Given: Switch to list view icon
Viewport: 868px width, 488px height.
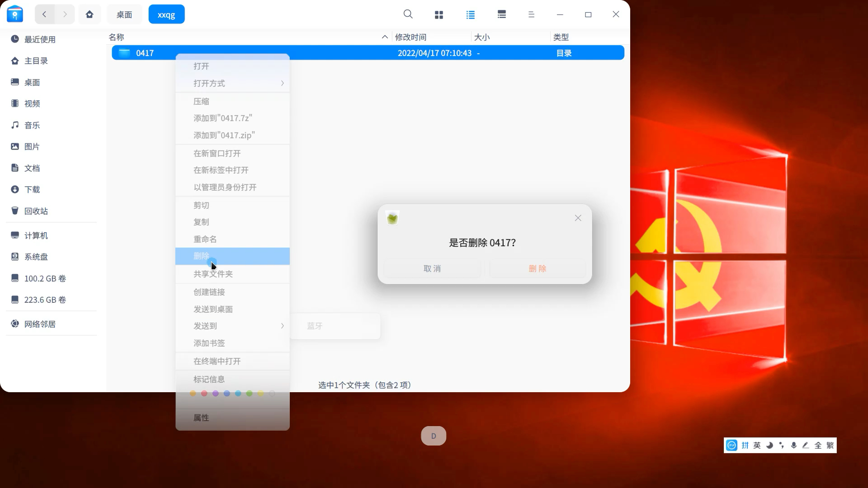Looking at the screenshot, I should (x=471, y=15).
